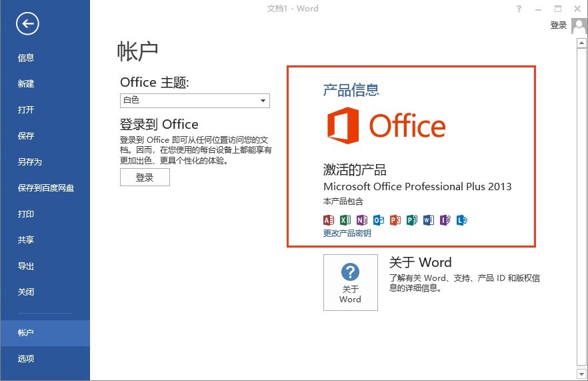Click the InfoPath app icon
Screen dimensions: 588x381
[445, 220]
